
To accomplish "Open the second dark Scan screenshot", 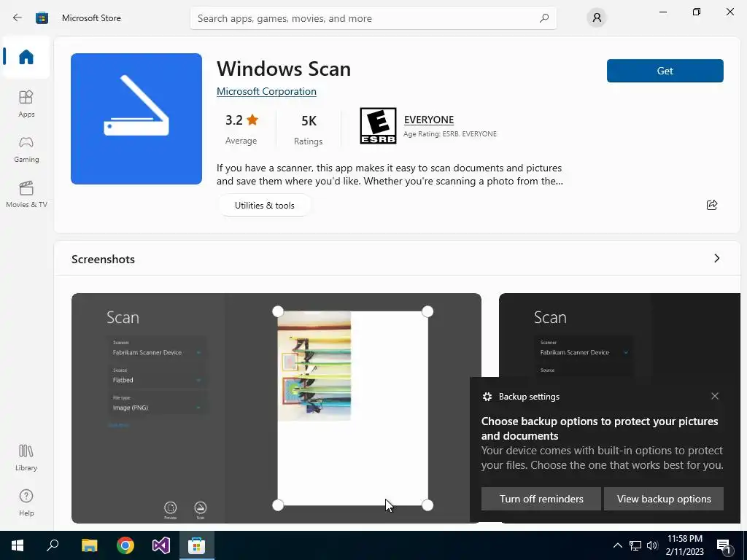I will [x=619, y=335].
